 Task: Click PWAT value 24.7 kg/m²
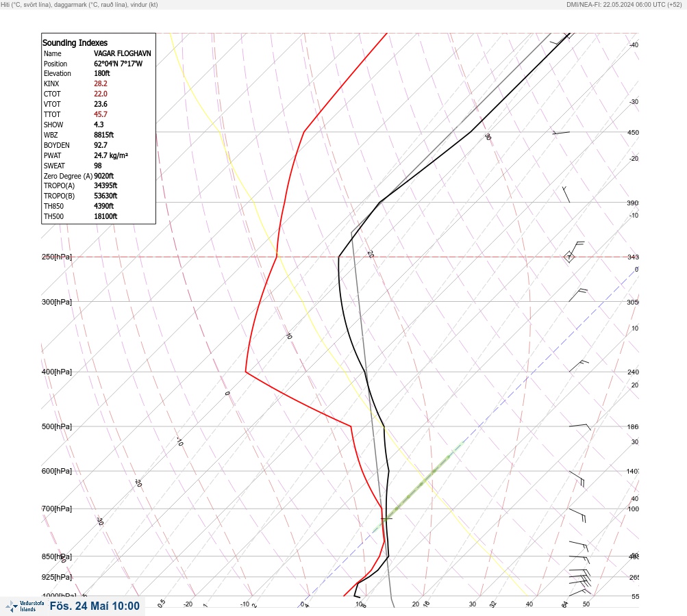111,155
